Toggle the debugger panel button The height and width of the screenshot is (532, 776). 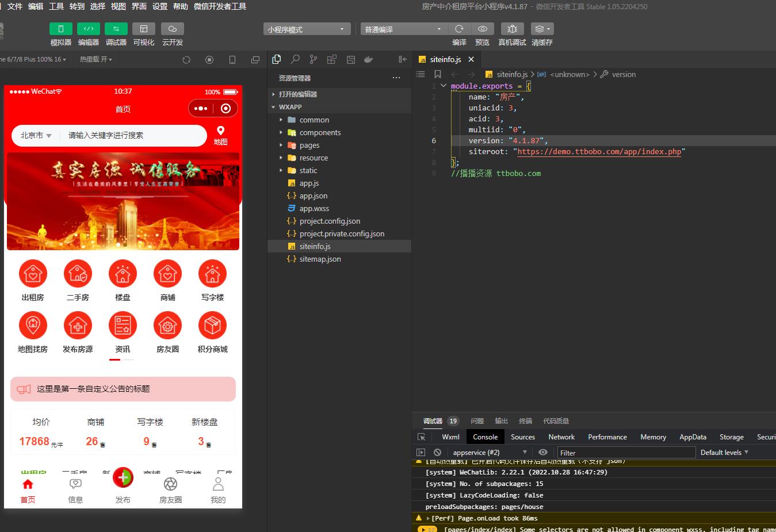point(116,29)
